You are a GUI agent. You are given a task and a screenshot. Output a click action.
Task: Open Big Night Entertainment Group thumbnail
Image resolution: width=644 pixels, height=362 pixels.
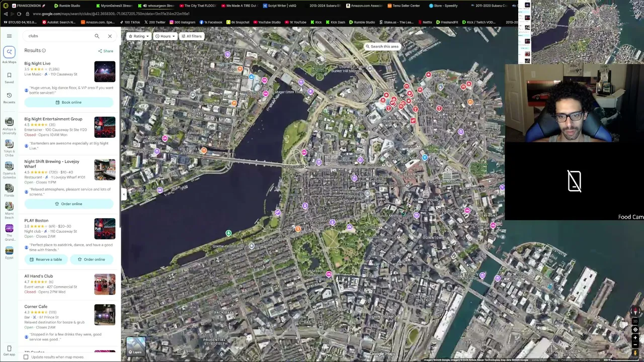105,127
